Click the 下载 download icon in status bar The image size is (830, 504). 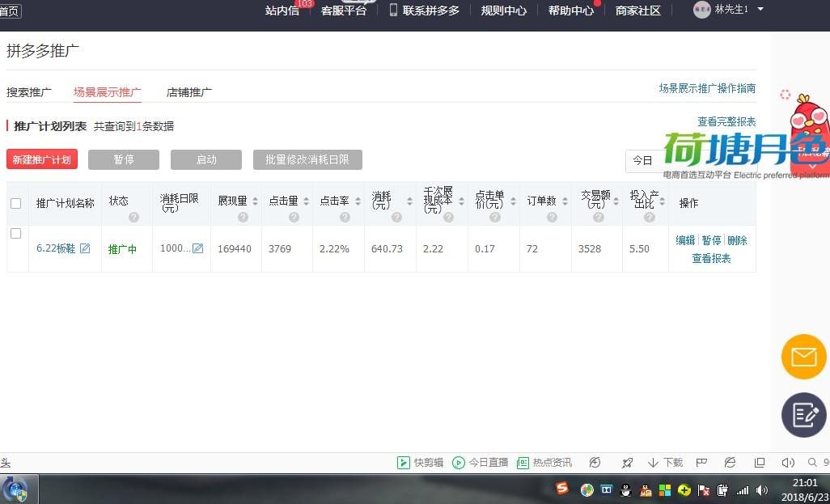pyautogui.click(x=665, y=463)
